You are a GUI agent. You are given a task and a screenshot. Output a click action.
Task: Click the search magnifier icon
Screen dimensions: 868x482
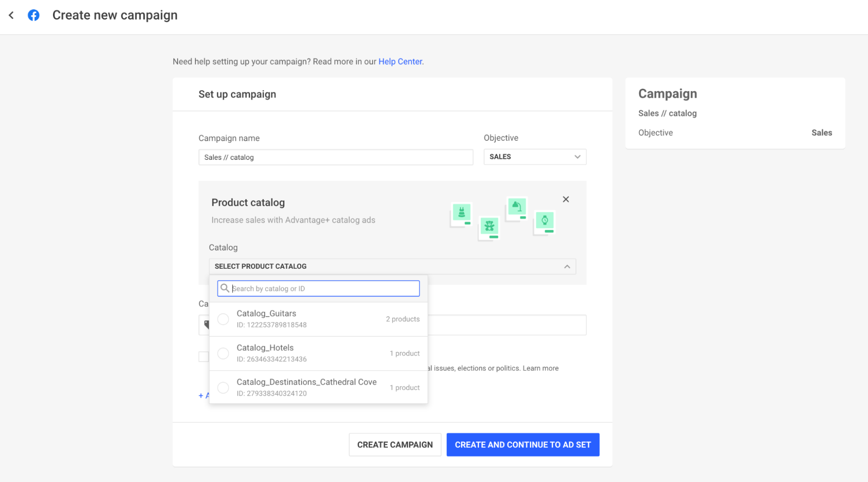coord(224,288)
